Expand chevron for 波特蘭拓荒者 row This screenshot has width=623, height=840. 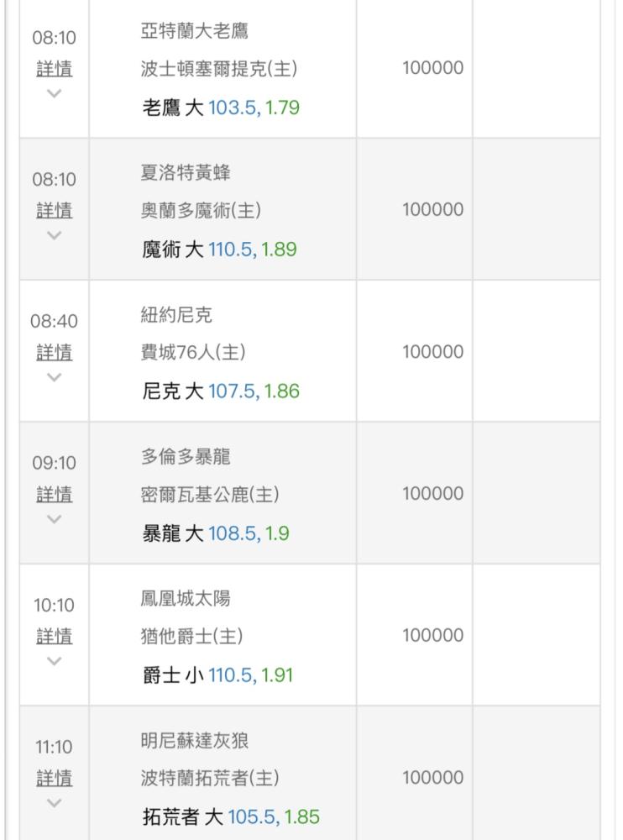point(54,803)
